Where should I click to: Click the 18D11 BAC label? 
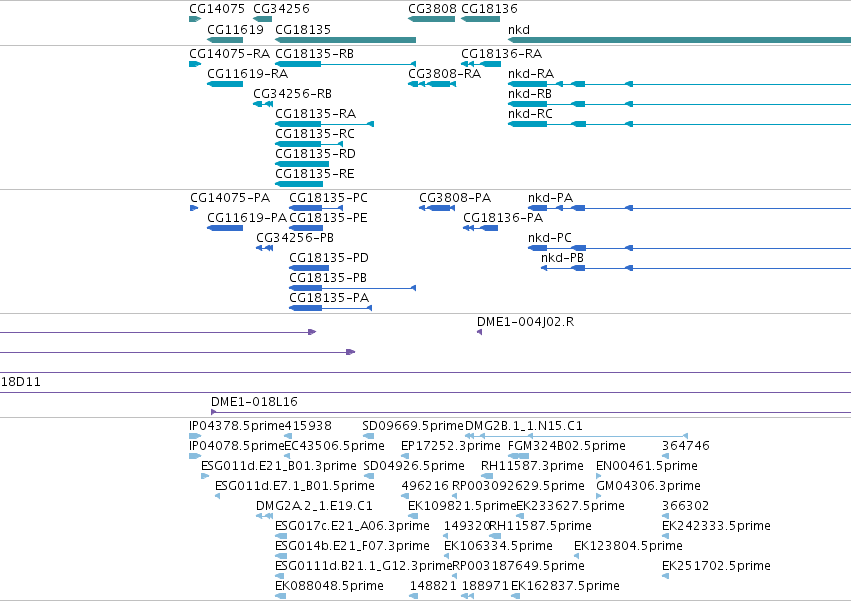[21, 383]
